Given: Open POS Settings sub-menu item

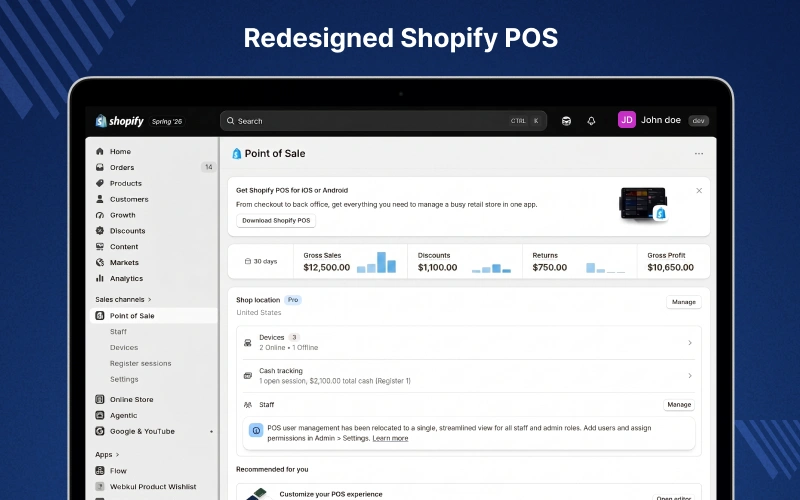Looking at the screenshot, I should point(124,379).
